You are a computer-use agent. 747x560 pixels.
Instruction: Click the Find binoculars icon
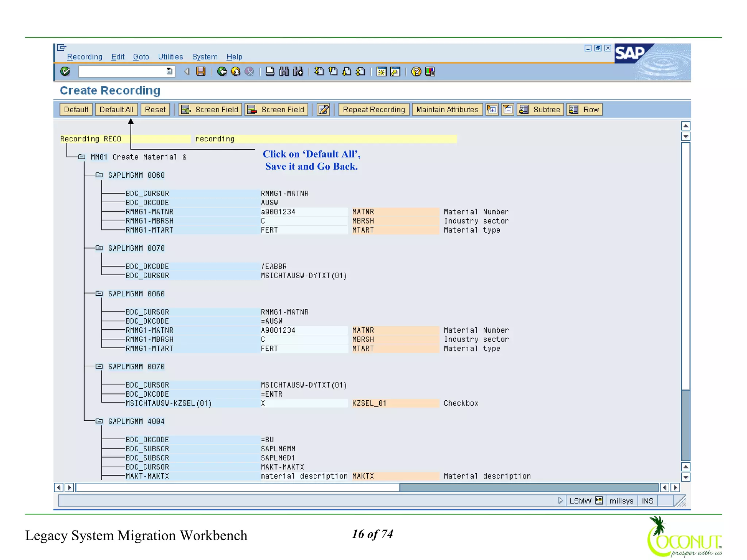click(x=284, y=71)
